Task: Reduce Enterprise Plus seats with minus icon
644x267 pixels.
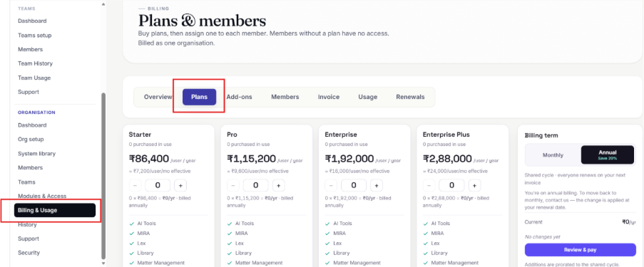Action: click(429, 185)
